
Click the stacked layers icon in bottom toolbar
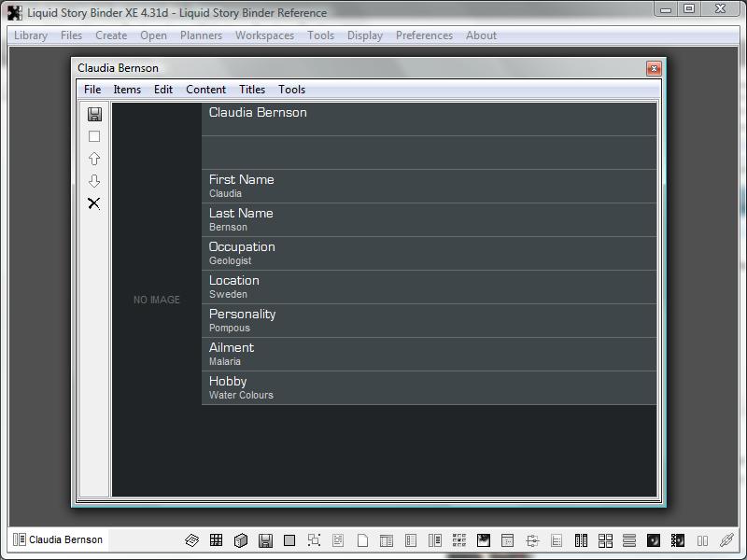click(191, 540)
